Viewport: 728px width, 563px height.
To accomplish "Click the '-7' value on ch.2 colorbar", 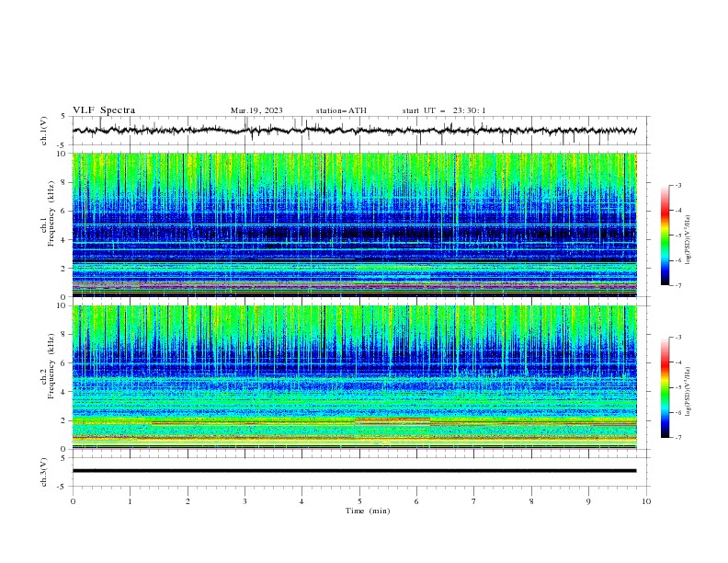I will 677,438.
